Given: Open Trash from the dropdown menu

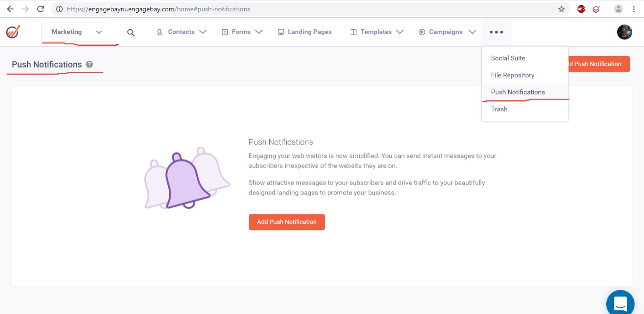Looking at the screenshot, I should (499, 109).
